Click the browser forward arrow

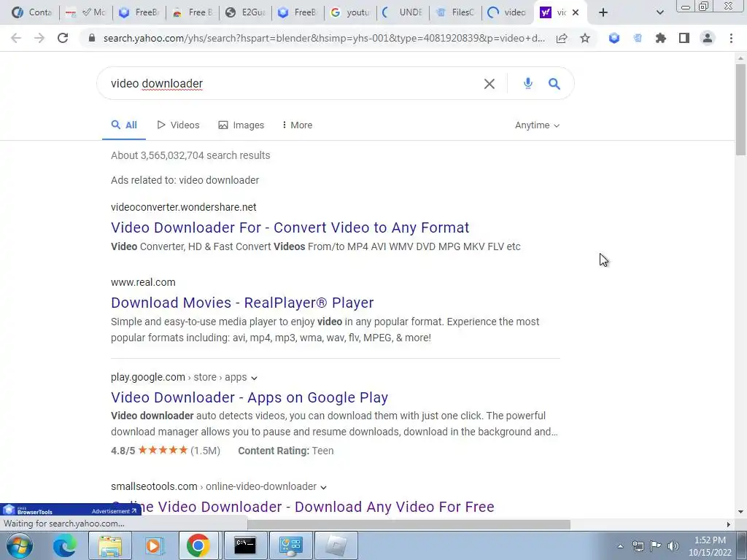click(x=39, y=38)
